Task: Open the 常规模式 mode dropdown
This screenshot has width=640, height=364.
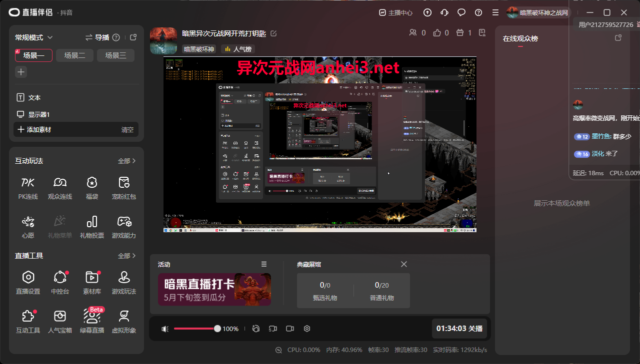Action: click(34, 37)
